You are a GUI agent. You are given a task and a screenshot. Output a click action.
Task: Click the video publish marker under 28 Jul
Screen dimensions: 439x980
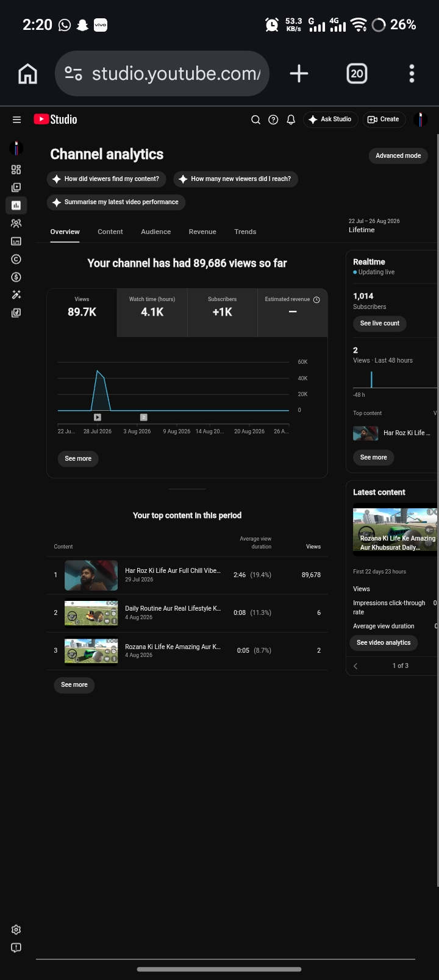click(98, 417)
